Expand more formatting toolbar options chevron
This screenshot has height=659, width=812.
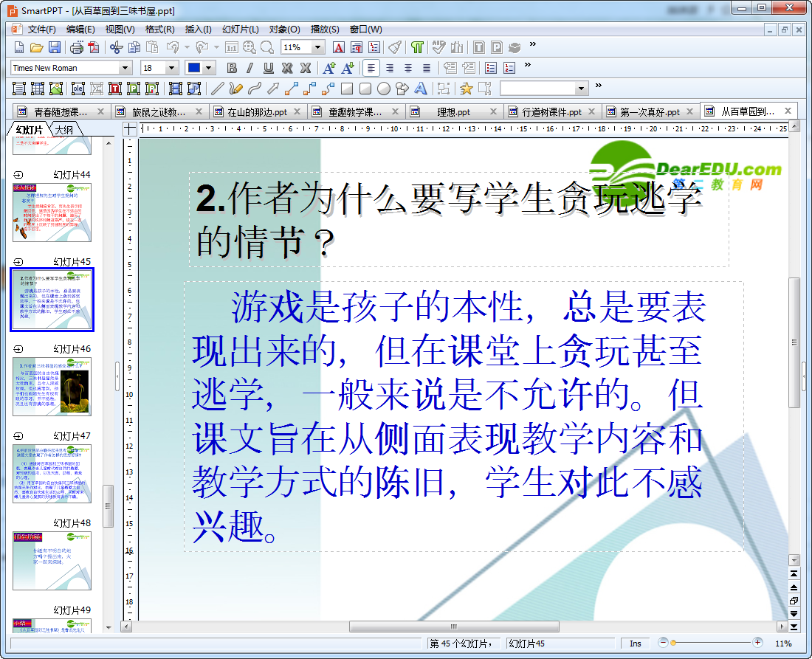pyautogui.click(x=528, y=65)
